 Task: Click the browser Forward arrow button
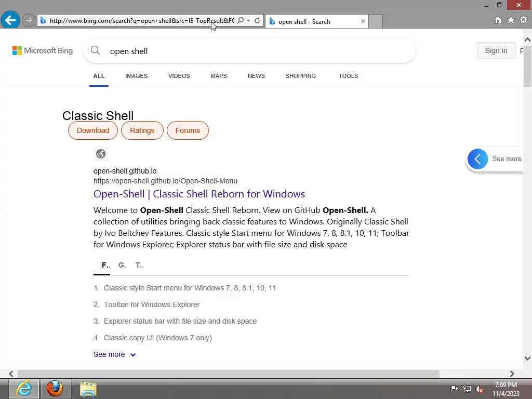(29, 20)
